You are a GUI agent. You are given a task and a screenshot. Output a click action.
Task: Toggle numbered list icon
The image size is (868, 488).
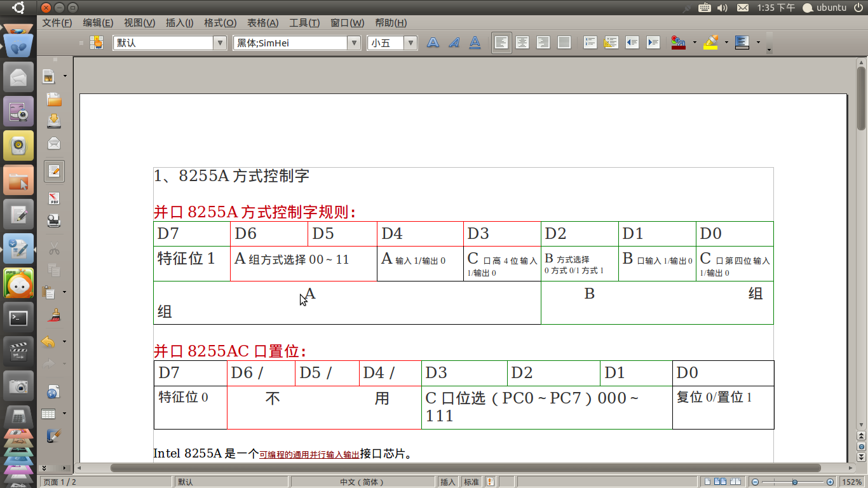[x=590, y=43]
